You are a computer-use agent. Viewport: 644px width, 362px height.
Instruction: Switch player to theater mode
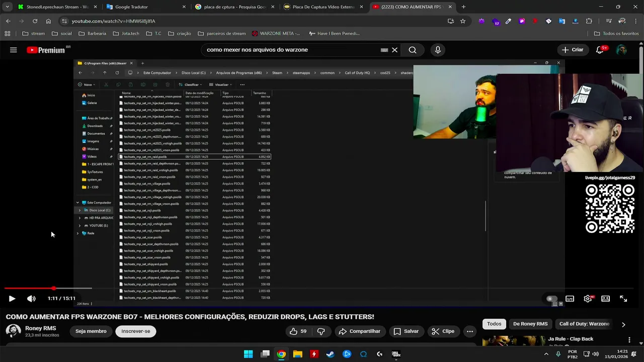click(x=605, y=298)
